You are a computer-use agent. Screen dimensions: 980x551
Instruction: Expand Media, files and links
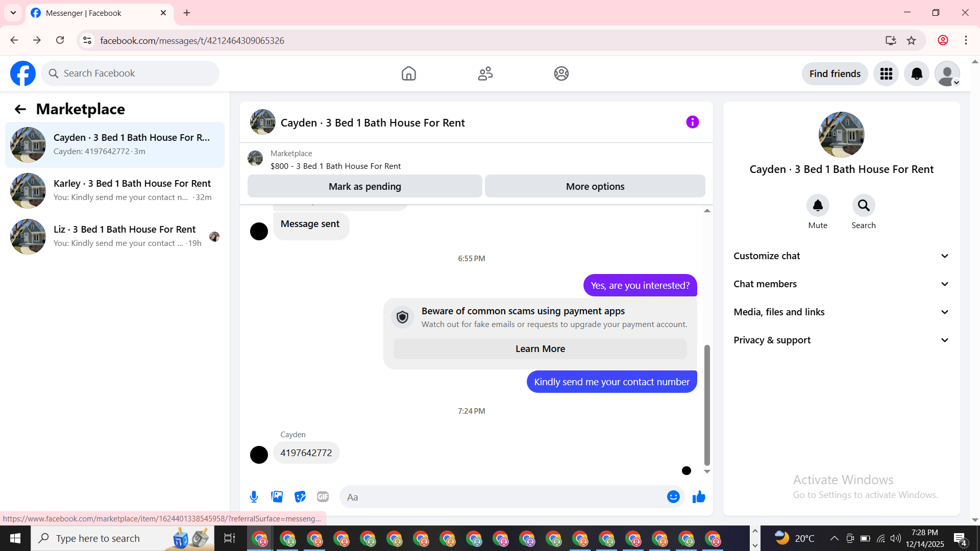841,312
